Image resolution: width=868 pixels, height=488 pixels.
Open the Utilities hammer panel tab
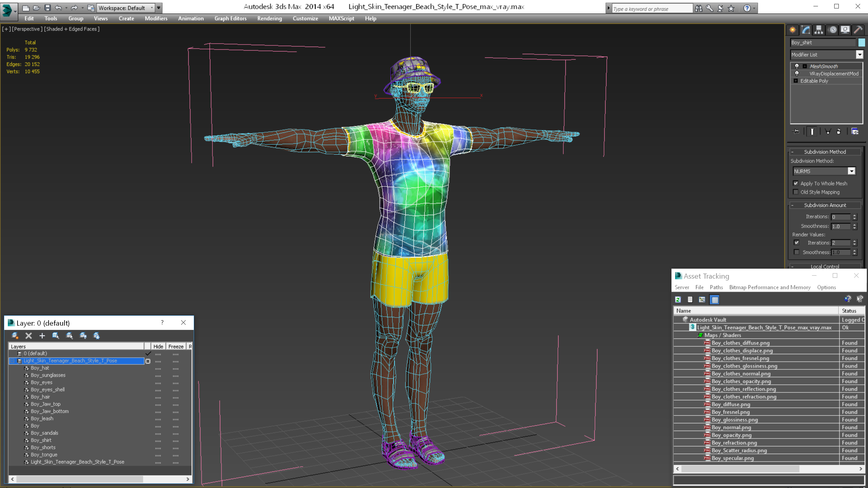click(858, 30)
